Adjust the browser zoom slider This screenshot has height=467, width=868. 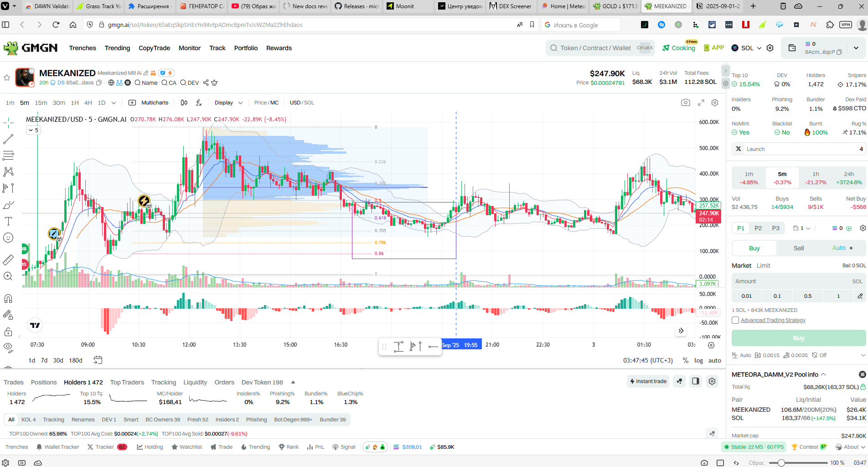(781, 463)
